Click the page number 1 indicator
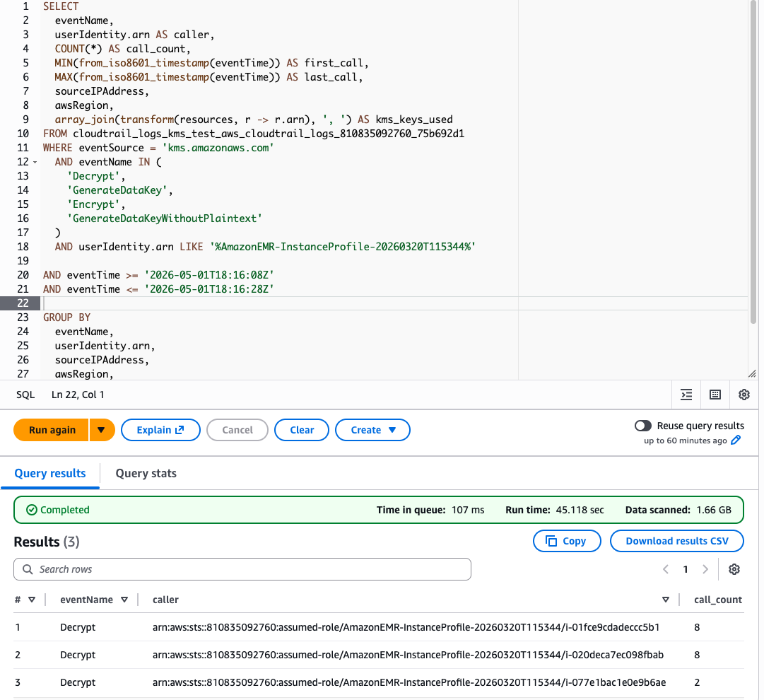The image size is (764, 700). (x=686, y=569)
